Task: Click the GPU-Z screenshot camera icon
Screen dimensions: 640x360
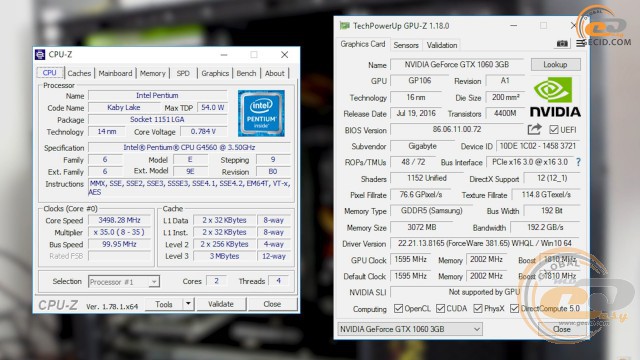Action: click(x=562, y=44)
